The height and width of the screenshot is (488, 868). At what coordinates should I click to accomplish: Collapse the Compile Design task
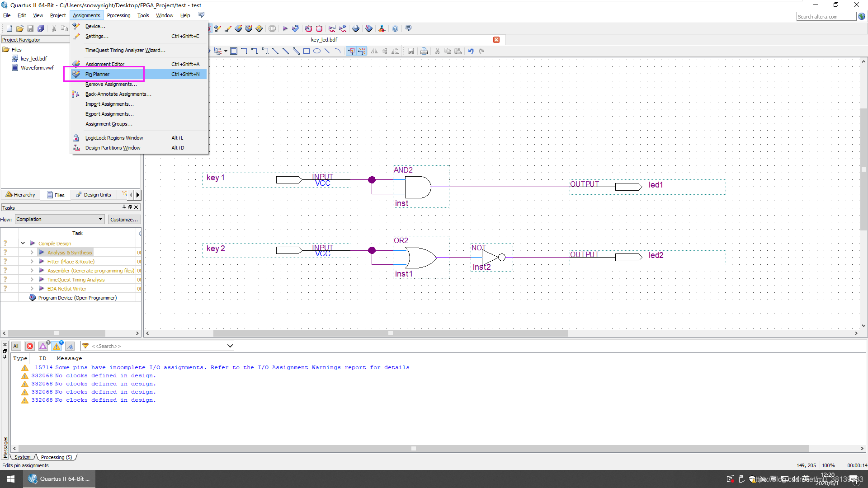coord(23,243)
